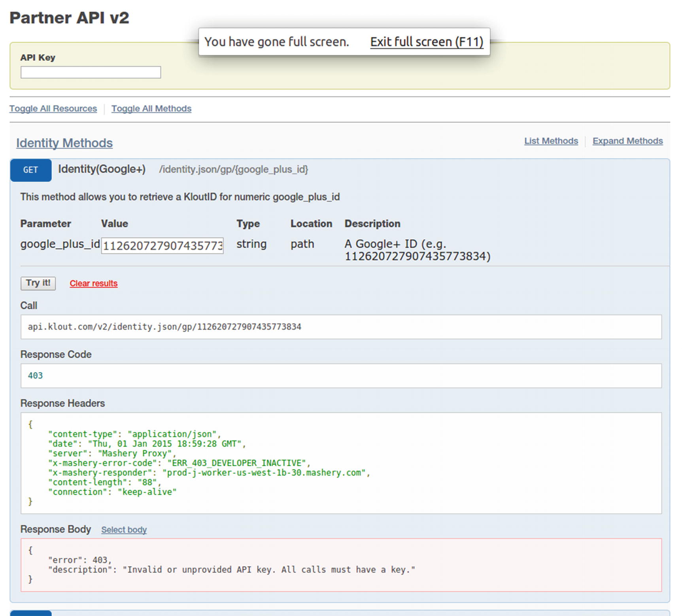The image size is (682, 616).
Task: Click the Partner API v2 page heading
Action: [x=69, y=18]
